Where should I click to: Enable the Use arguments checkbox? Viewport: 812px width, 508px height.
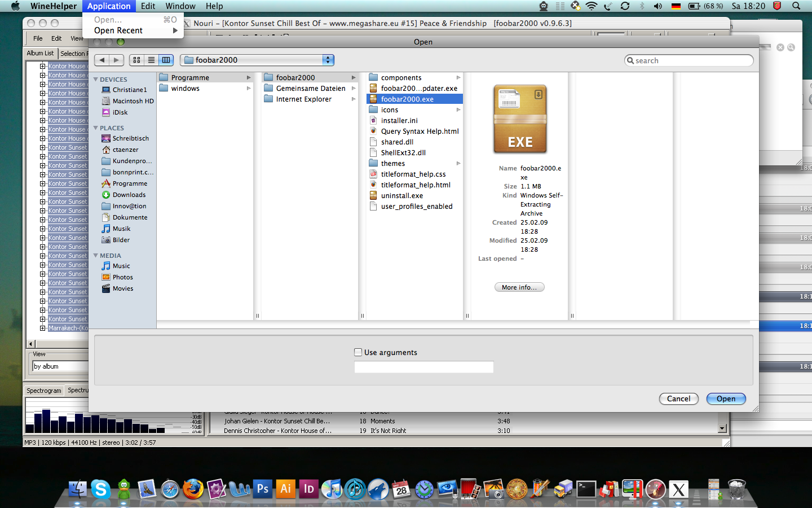pyautogui.click(x=358, y=352)
